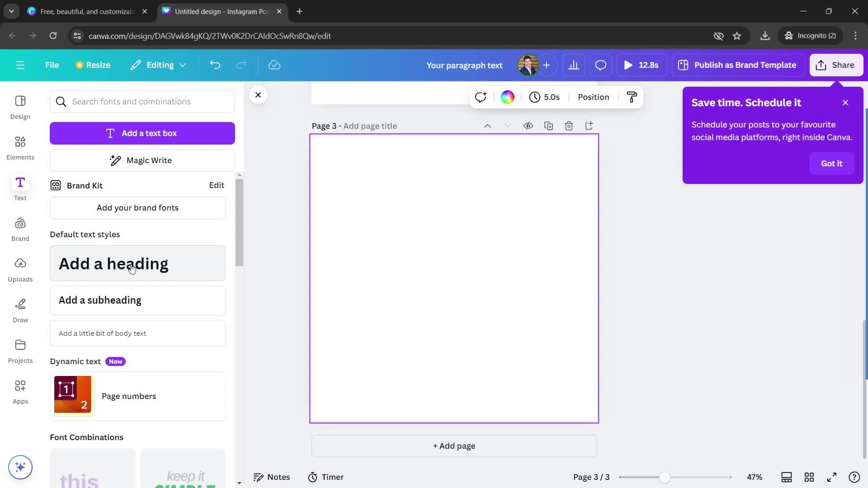Expand the Font Combinations section
Screen dimensions: 868x488
click(x=86, y=437)
